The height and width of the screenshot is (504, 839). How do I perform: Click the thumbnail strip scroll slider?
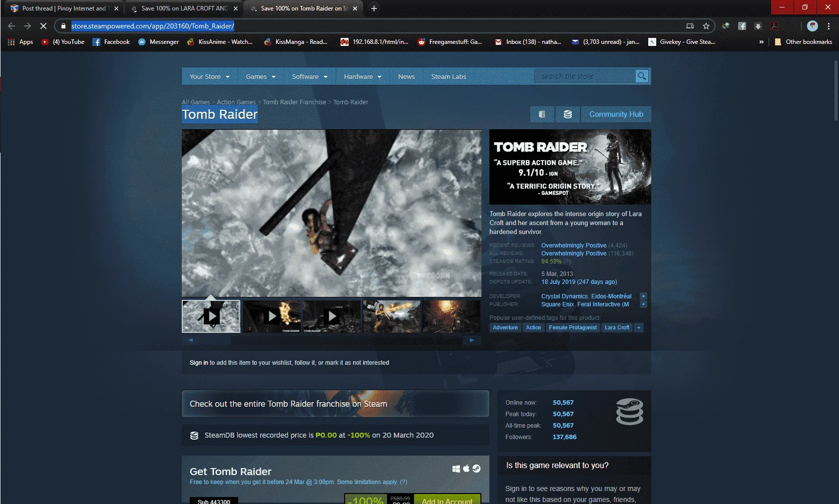(216, 340)
